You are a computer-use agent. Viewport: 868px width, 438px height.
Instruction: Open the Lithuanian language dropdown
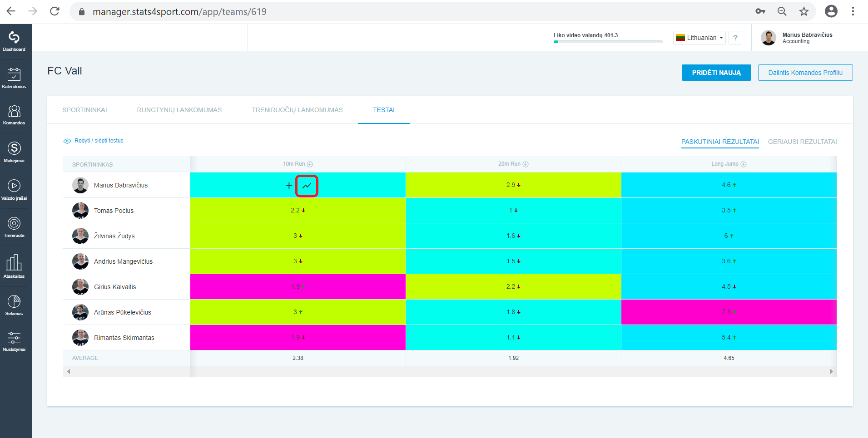tap(699, 38)
